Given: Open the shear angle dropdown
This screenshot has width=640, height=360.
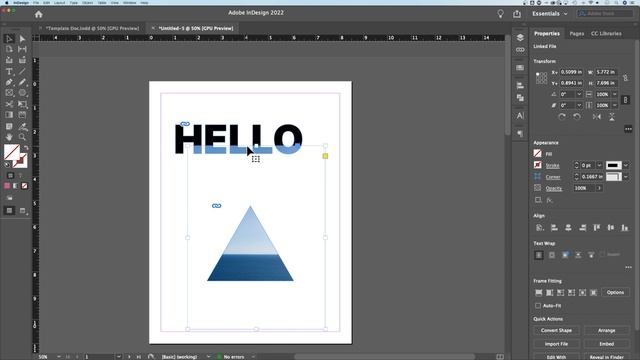Looking at the screenshot, I should (x=579, y=105).
